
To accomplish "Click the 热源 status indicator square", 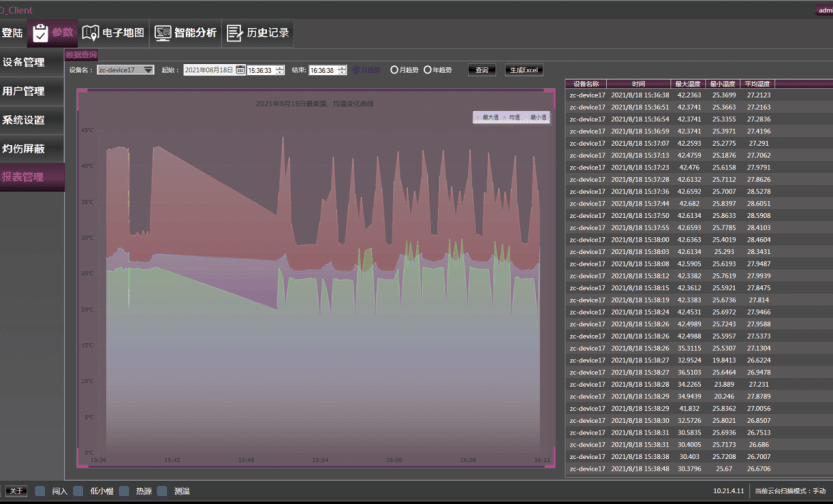I will tap(125, 491).
